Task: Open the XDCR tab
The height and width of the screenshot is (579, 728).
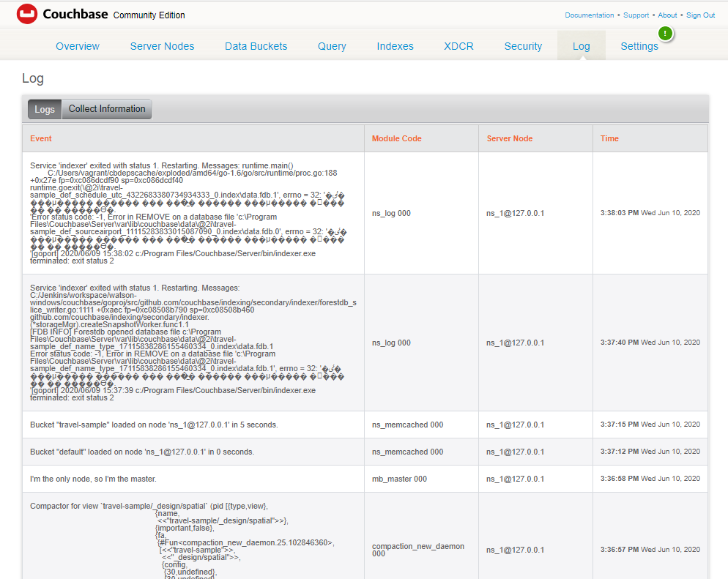Action: point(458,46)
